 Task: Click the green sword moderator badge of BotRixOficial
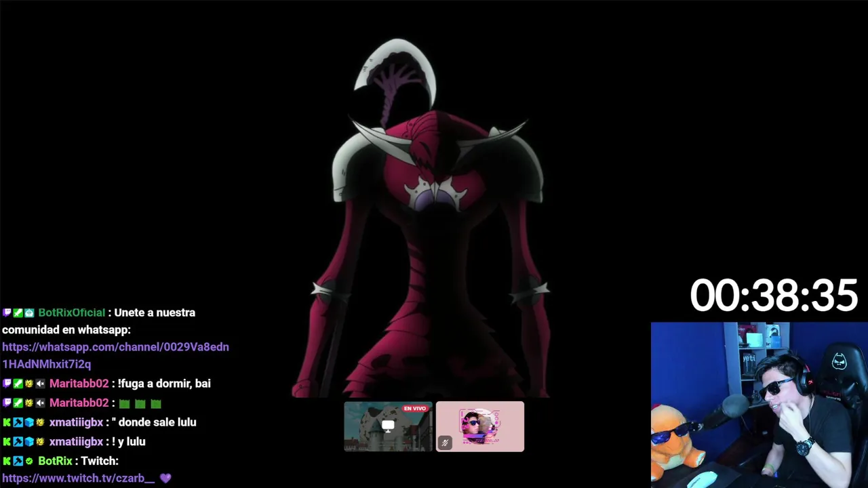(18, 312)
